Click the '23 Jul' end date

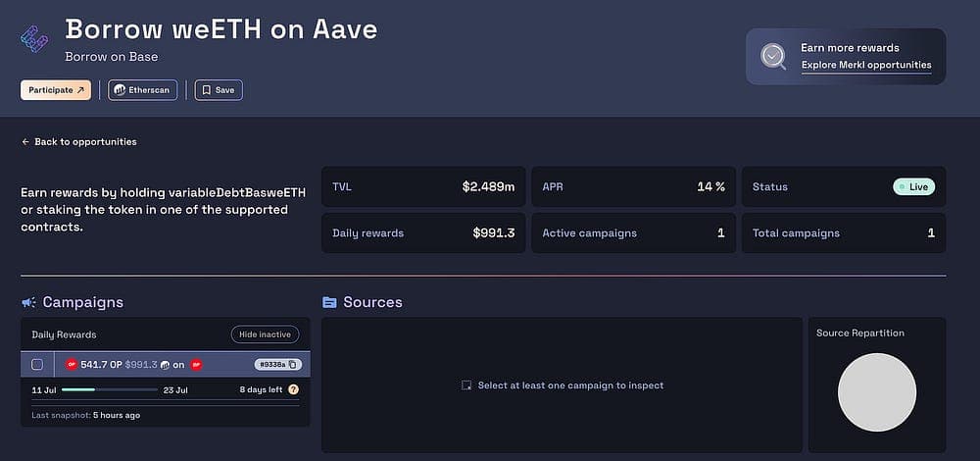click(x=175, y=389)
